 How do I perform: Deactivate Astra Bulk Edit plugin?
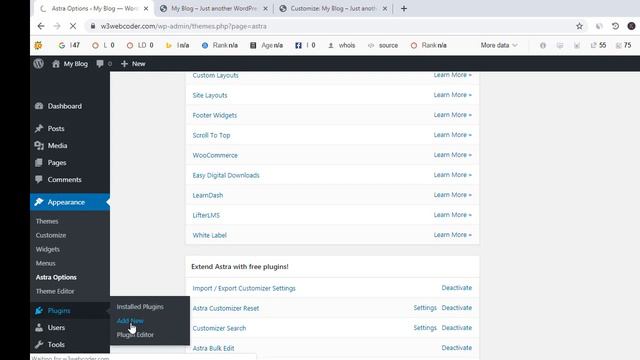pyautogui.click(x=456, y=348)
